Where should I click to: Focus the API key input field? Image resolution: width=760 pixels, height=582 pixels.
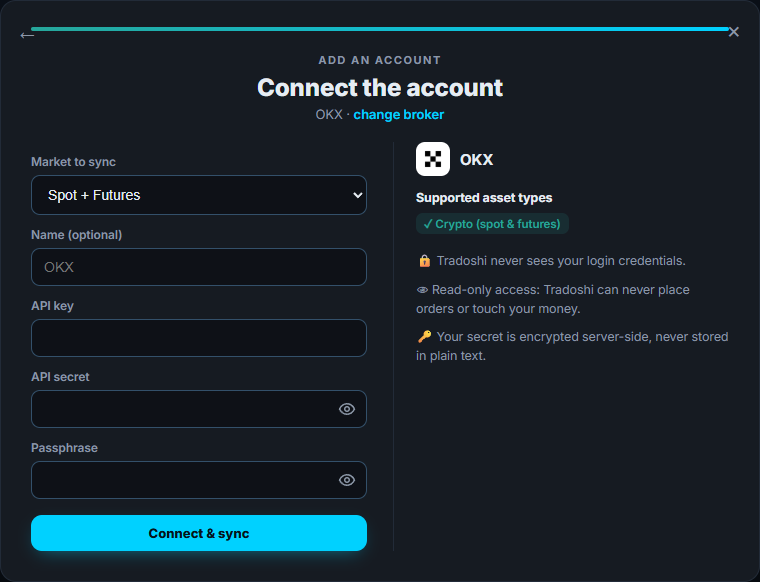point(199,338)
